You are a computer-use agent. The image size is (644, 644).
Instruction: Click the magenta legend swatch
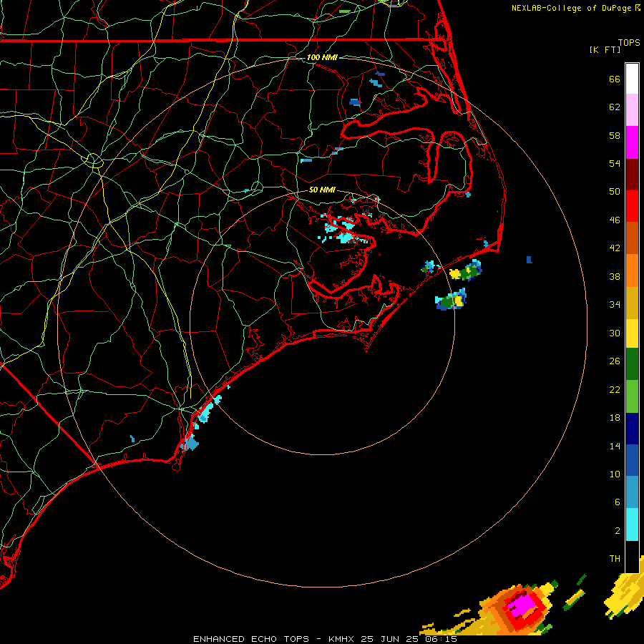[632, 142]
